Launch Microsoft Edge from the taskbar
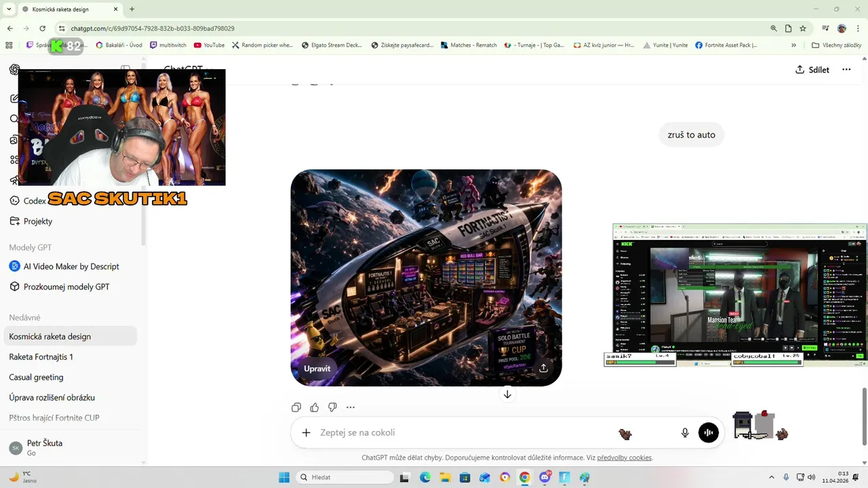This screenshot has height=488, width=868. (425, 477)
